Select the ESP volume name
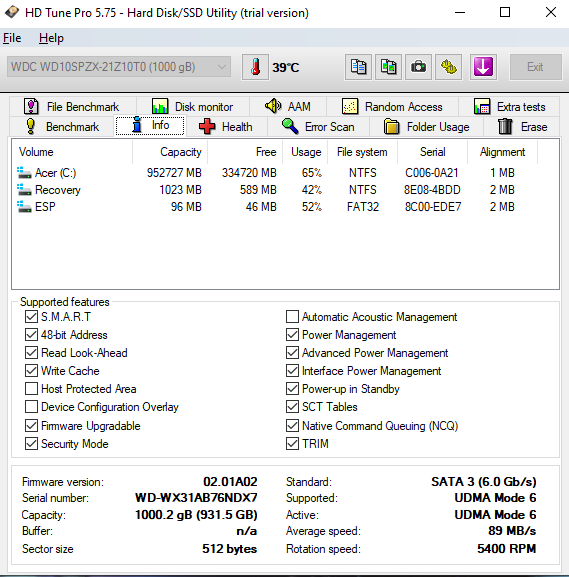This screenshot has width=569, height=577. [x=45, y=207]
